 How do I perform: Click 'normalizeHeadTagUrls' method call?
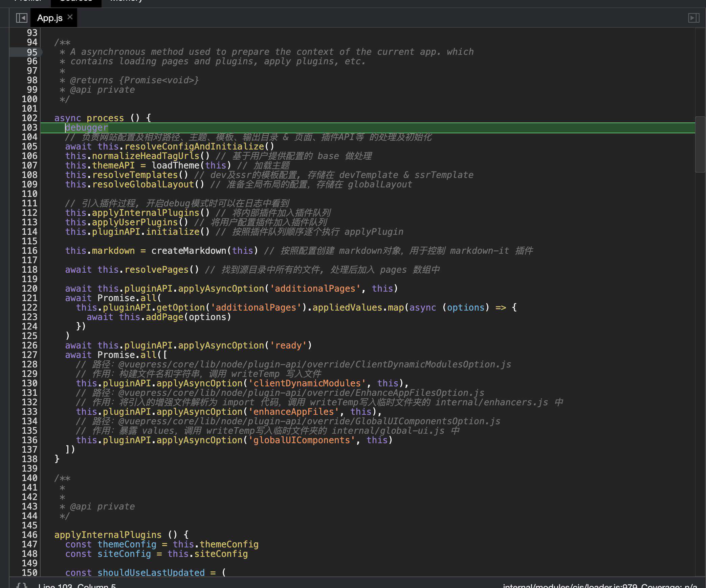(x=146, y=156)
